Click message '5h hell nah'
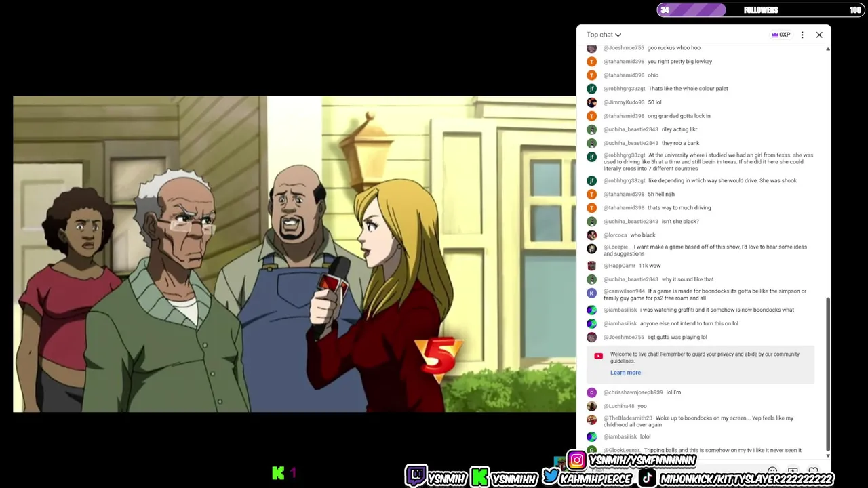 coord(661,195)
